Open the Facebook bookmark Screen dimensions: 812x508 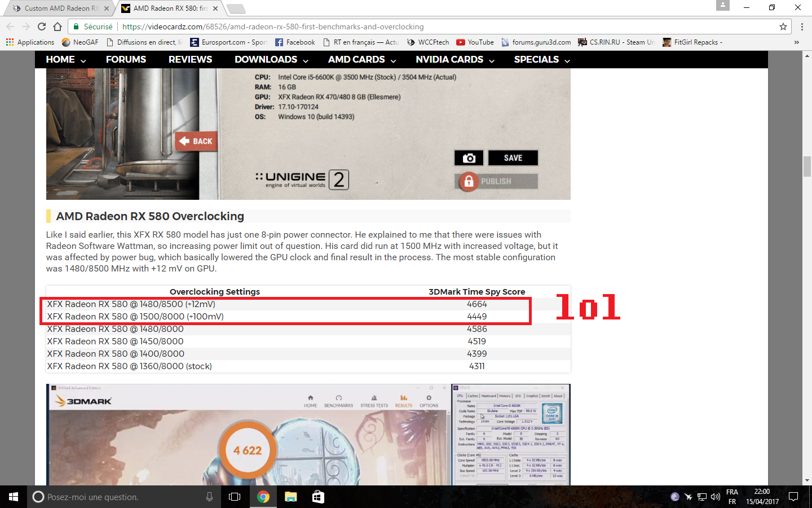coord(295,42)
